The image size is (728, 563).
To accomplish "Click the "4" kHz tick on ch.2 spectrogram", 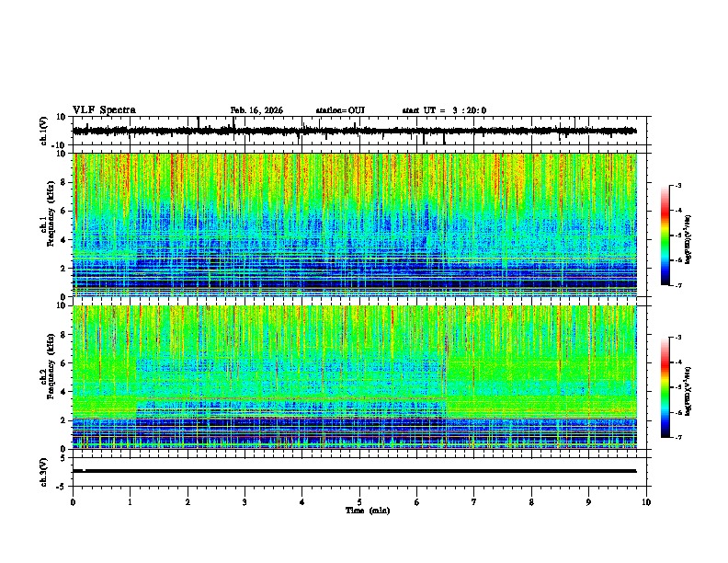I will 63,392.
